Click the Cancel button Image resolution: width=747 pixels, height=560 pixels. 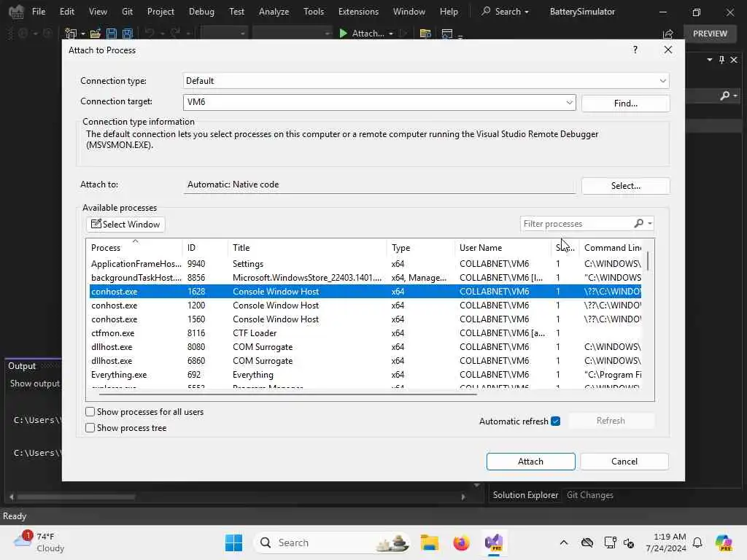pyautogui.click(x=624, y=462)
